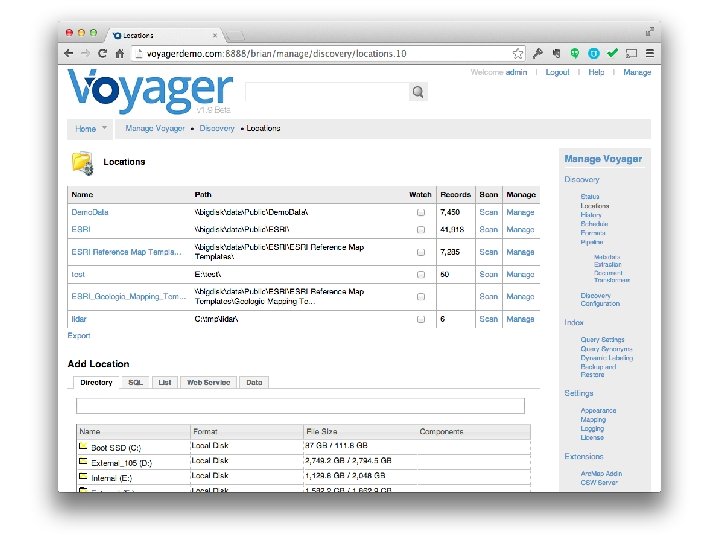Open History in the sidebar
Screen dimensions: 720x540
(x=591, y=214)
